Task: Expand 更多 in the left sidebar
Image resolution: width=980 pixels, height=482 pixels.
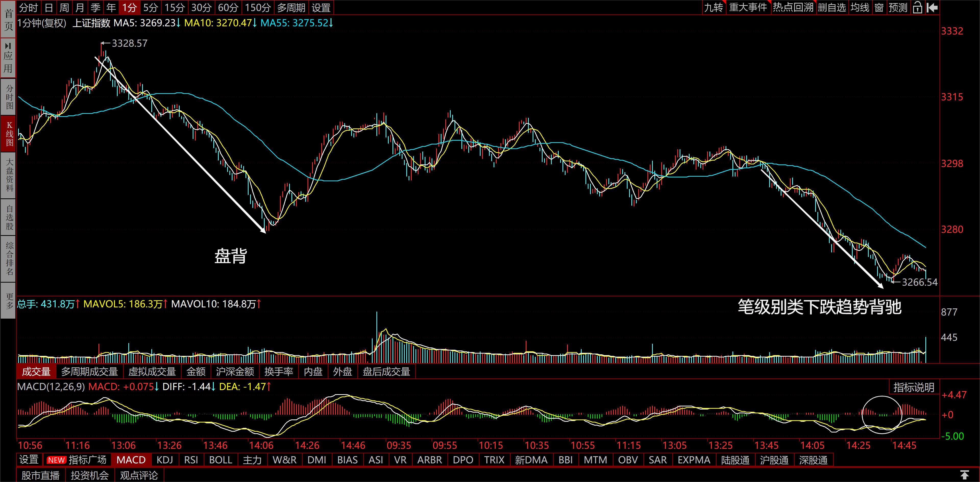Action: point(8,300)
